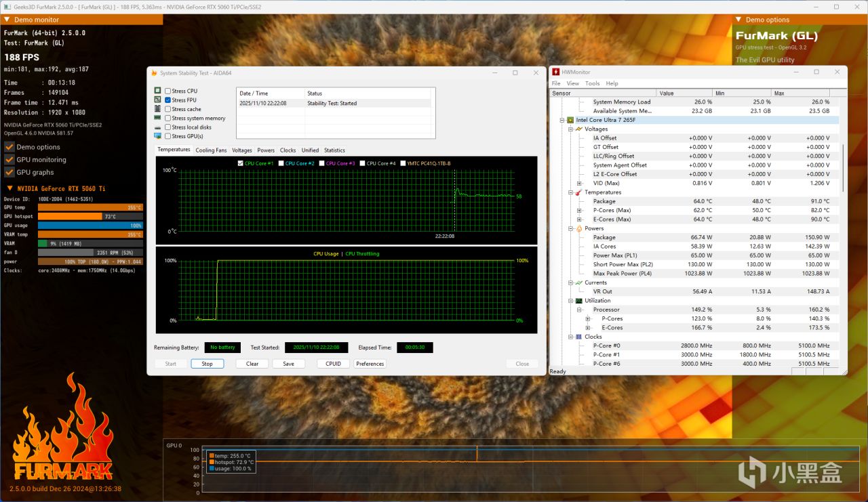
Task: Collapse the Demo options panel header
Action: [738, 20]
